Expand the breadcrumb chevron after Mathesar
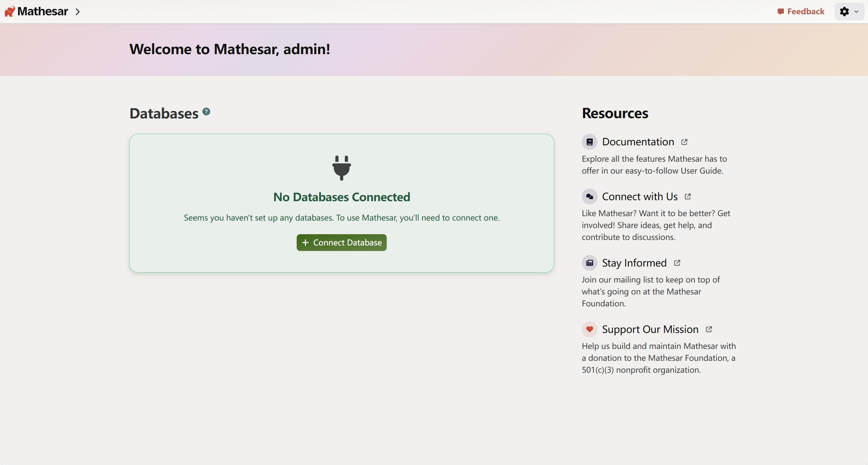This screenshot has width=868, height=465. (78, 12)
